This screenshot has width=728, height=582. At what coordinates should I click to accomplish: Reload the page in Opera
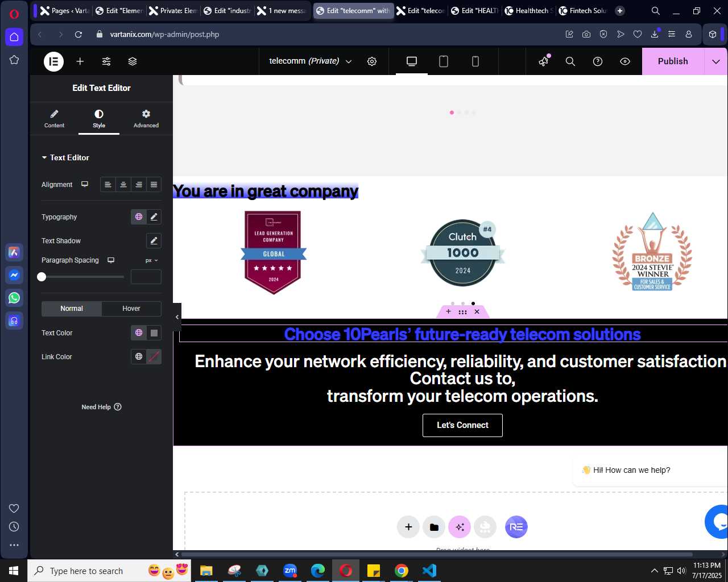point(78,34)
